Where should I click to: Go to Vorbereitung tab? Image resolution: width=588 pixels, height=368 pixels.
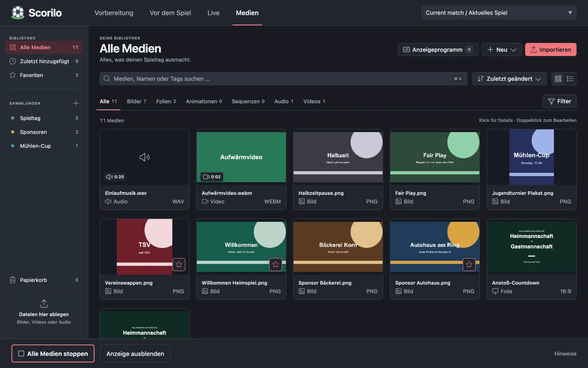coord(114,13)
